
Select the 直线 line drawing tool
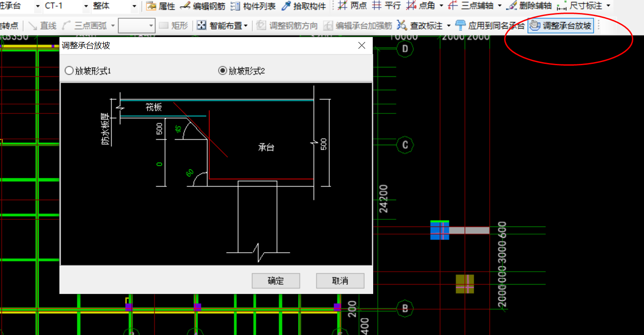pos(42,25)
